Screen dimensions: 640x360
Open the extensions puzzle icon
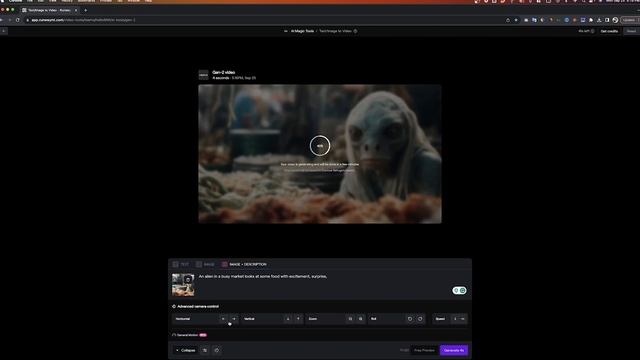[591, 20]
